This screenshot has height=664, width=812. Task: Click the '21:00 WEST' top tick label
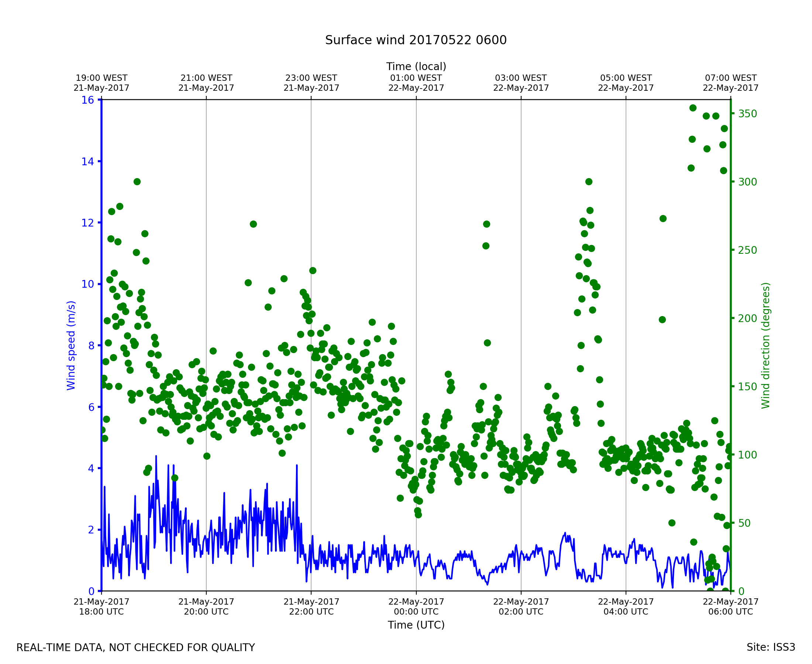tap(206, 78)
